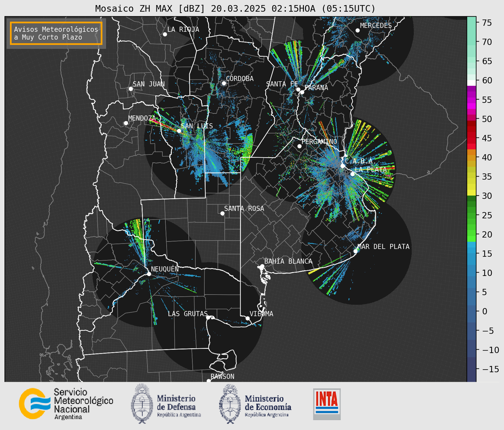Click the Servicio Meteorológico Nacional Argentina text
This screenshot has height=430, width=504.
(x=83, y=404)
